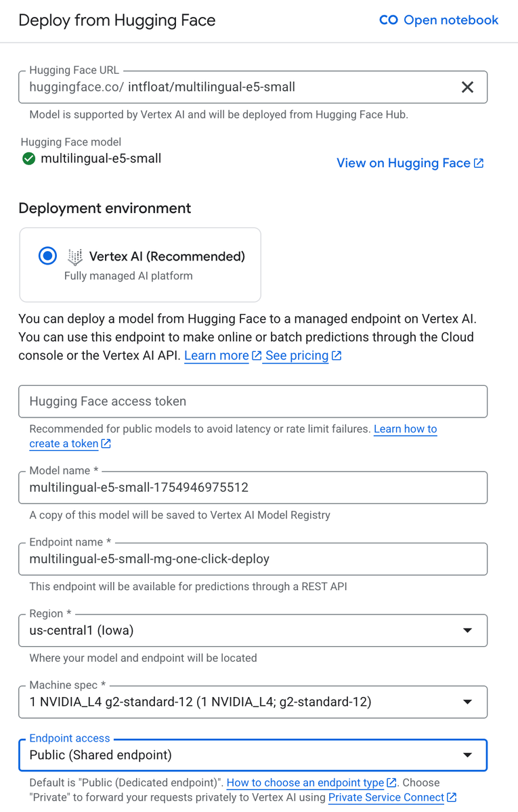Screen dimensions: 518x812
Task: Click the external-link icon beside See pricing
Action: point(334,355)
